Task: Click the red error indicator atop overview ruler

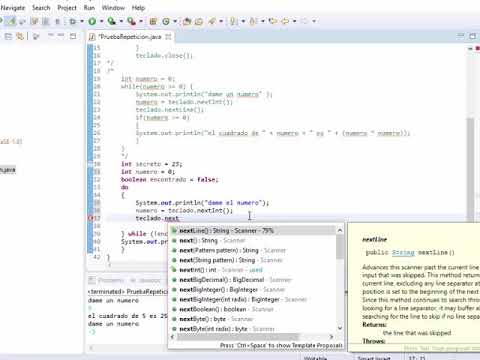Action: (x=477, y=49)
